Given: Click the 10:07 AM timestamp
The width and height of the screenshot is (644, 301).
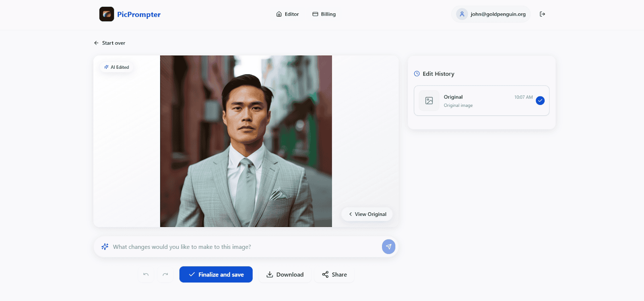Looking at the screenshot, I should (523, 97).
